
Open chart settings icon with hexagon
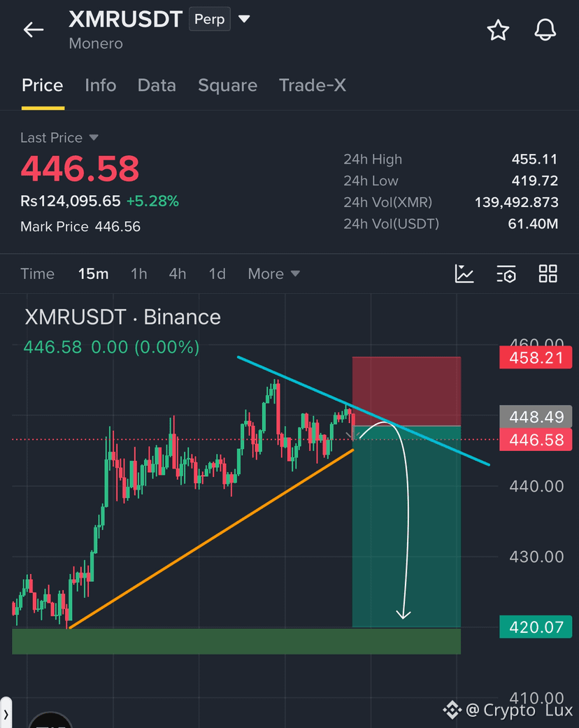point(506,273)
